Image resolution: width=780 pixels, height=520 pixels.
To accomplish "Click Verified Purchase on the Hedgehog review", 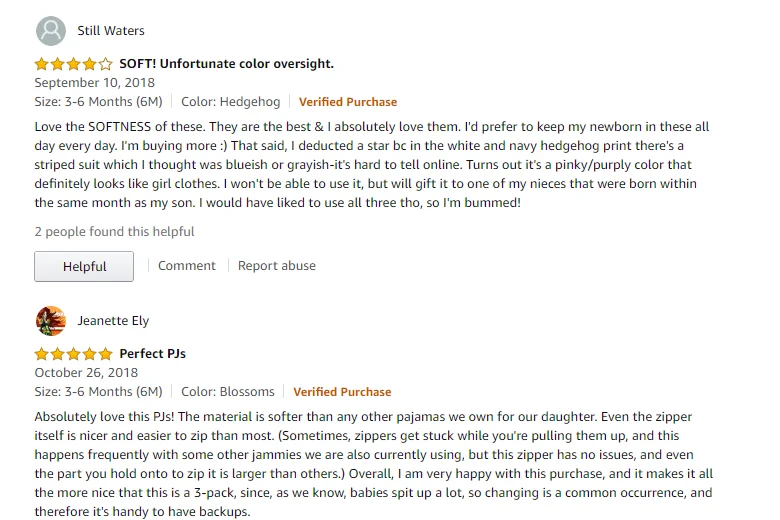I will tap(348, 102).
